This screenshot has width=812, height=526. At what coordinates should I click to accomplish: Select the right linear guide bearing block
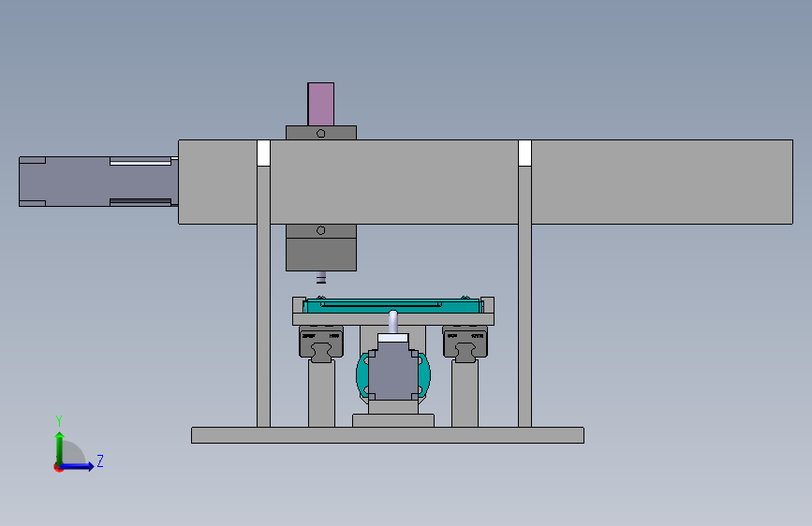point(465,343)
